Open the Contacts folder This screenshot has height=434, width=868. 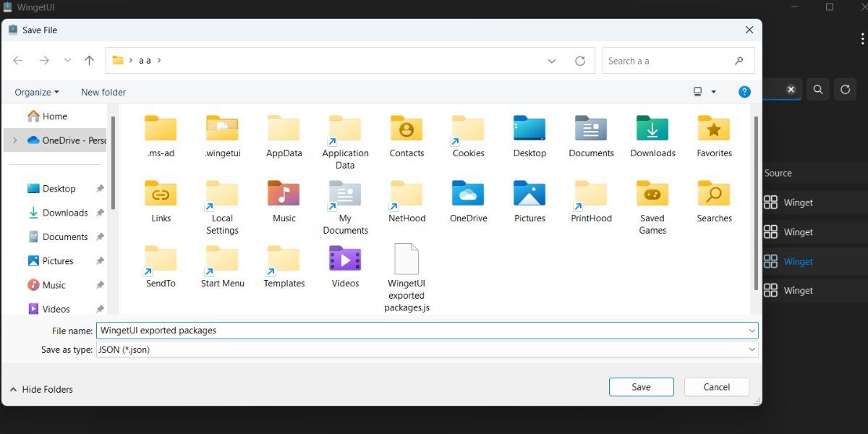coord(407,137)
